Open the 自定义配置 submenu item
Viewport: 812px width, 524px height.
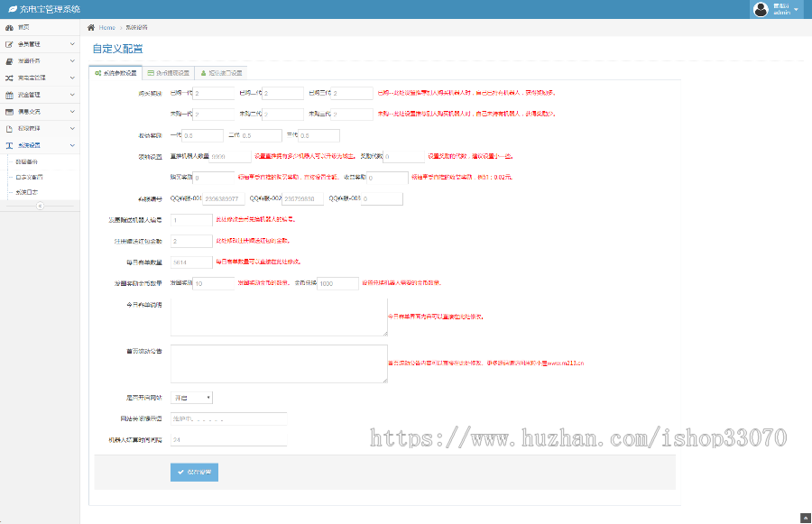click(x=29, y=177)
